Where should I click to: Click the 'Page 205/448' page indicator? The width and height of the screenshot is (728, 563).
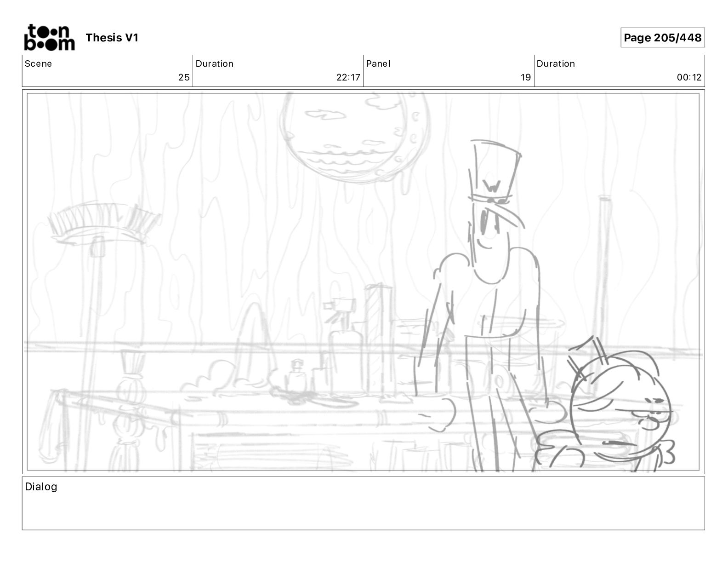pyautogui.click(x=662, y=38)
